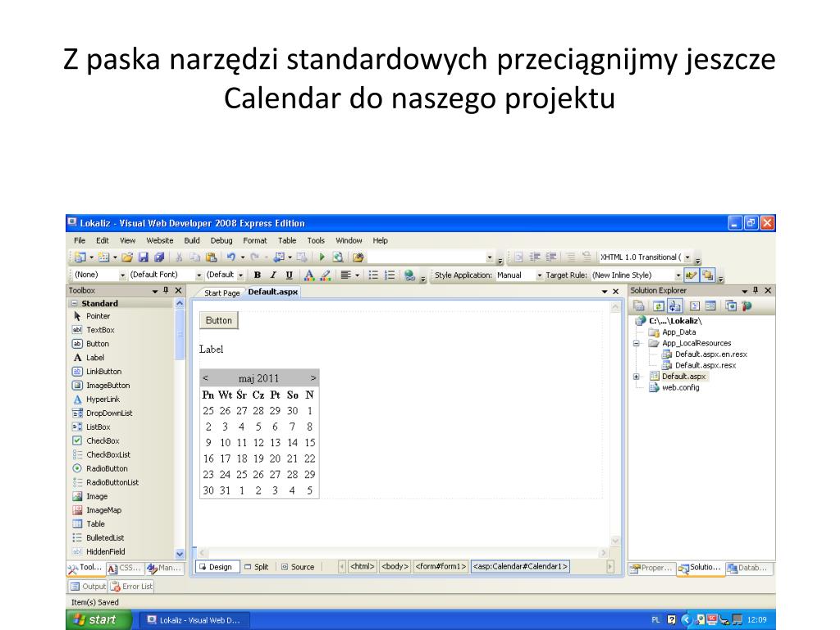Open the Format menu
This screenshot has height=630, width=840.
pos(254,240)
